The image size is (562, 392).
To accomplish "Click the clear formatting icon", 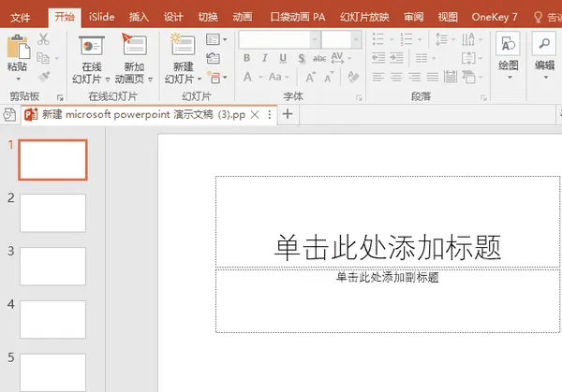I will point(353,77).
